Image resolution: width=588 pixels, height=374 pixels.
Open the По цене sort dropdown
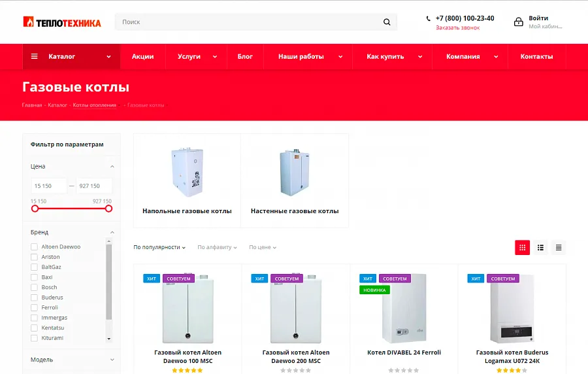click(263, 247)
